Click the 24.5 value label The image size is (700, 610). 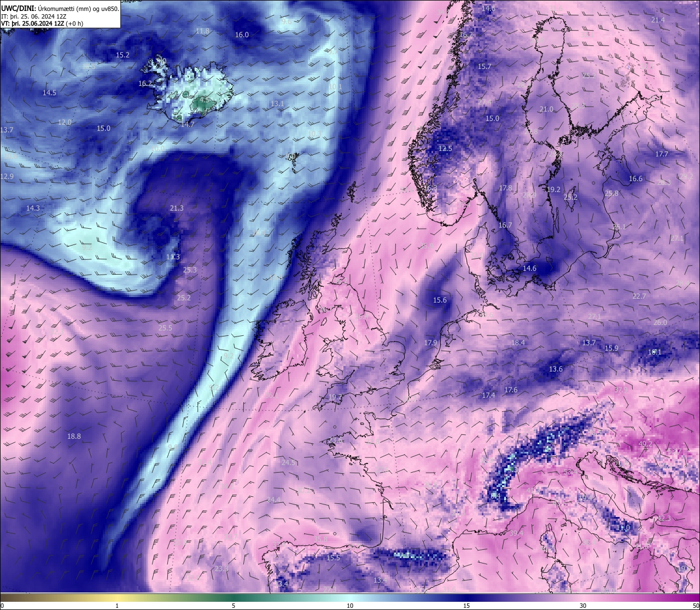[x=288, y=462]
